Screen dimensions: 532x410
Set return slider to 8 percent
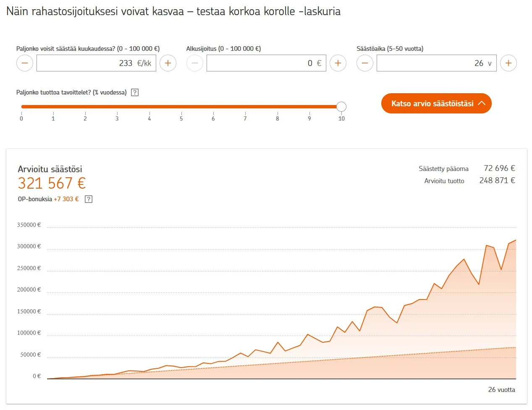tap(278, 107)
